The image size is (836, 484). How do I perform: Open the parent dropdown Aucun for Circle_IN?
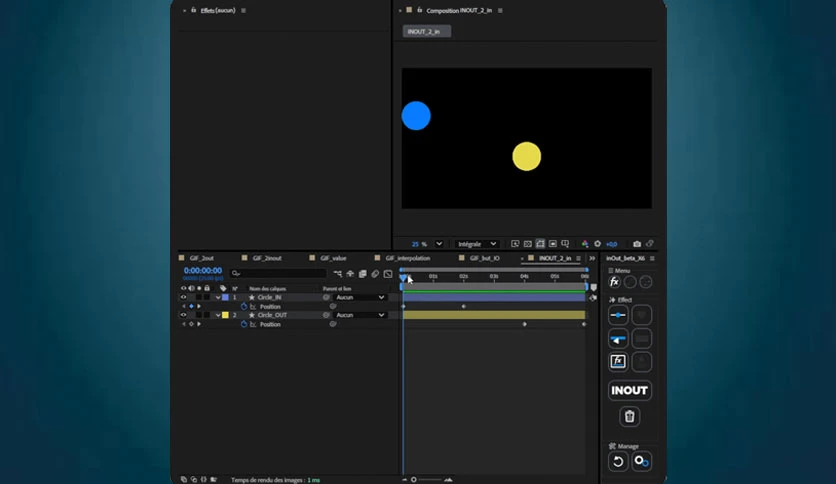[x=360, y=297]
